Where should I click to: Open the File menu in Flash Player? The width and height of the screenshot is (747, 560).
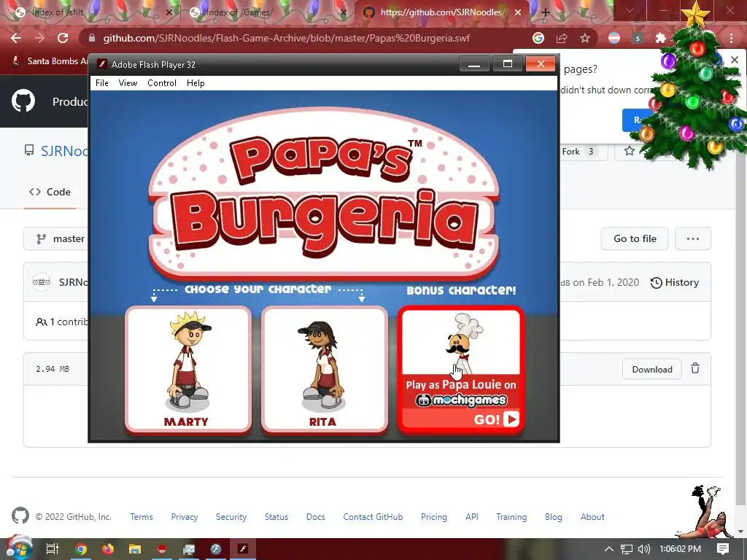coord(102,83)
